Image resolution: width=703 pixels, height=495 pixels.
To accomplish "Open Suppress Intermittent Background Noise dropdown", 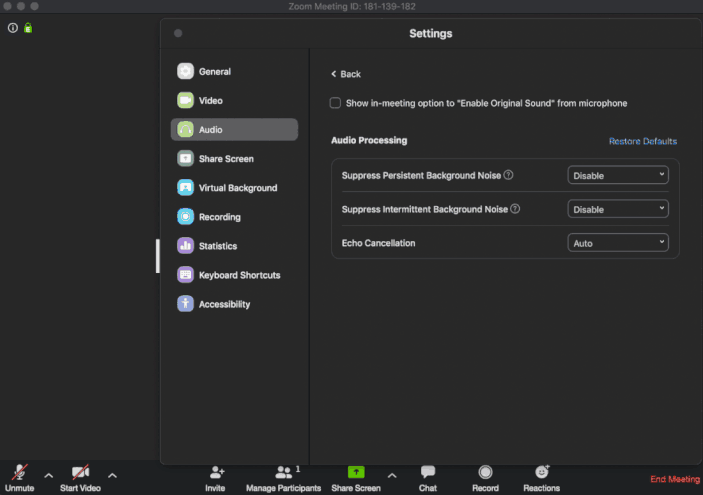I will pos(618,209).
